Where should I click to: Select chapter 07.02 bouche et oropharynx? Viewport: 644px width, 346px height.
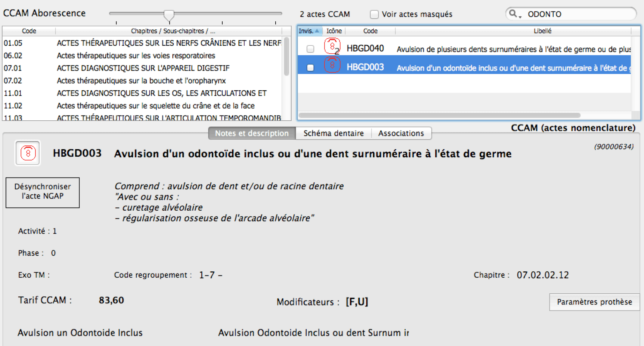(x=141, y=81)
